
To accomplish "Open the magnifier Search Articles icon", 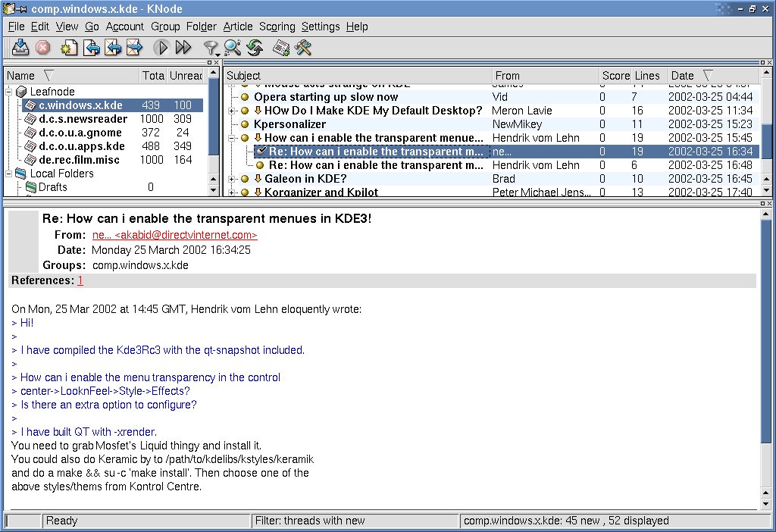I will [x=233, y=48].
